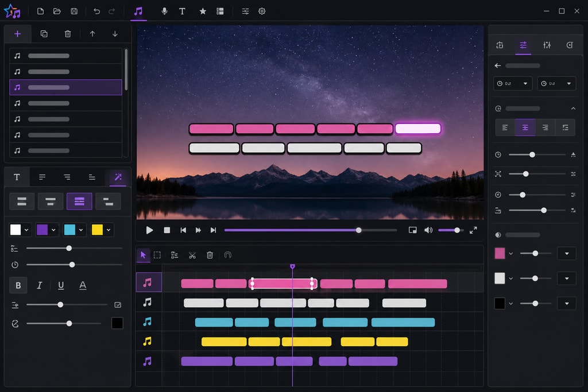Add a new song with plus button
The height and width of the screenshot is (392, 588).
[17, 34]
